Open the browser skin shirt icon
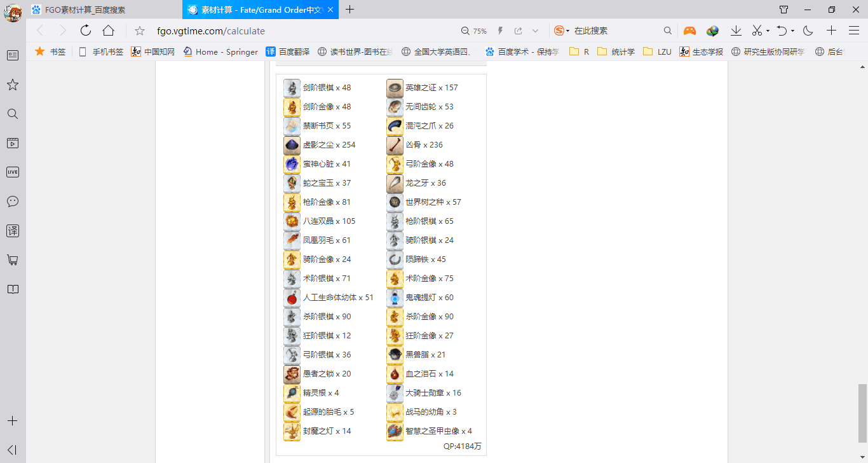 pos(784,10)
